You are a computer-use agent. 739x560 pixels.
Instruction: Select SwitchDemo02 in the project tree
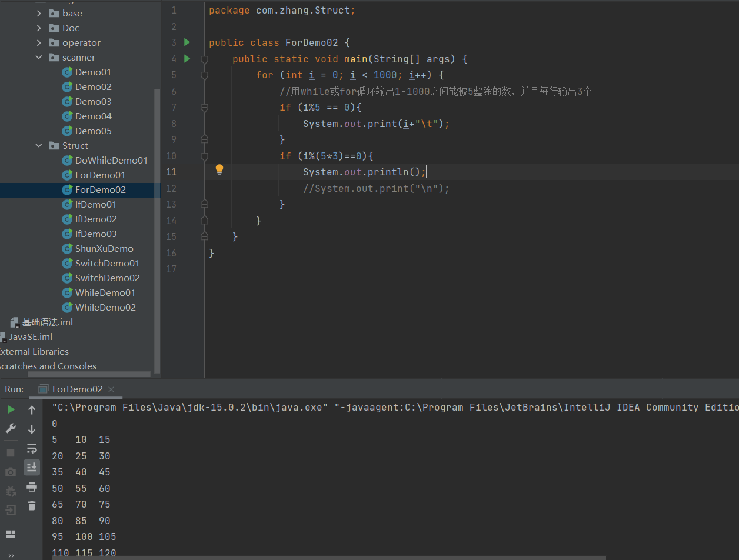coord(101,278)
